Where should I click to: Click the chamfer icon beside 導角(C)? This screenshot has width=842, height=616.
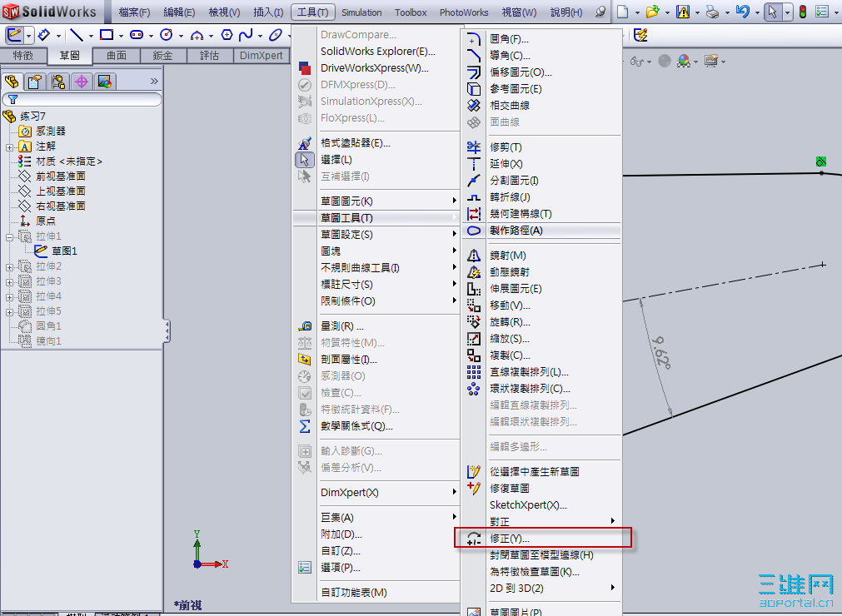[x=473, y=55]
